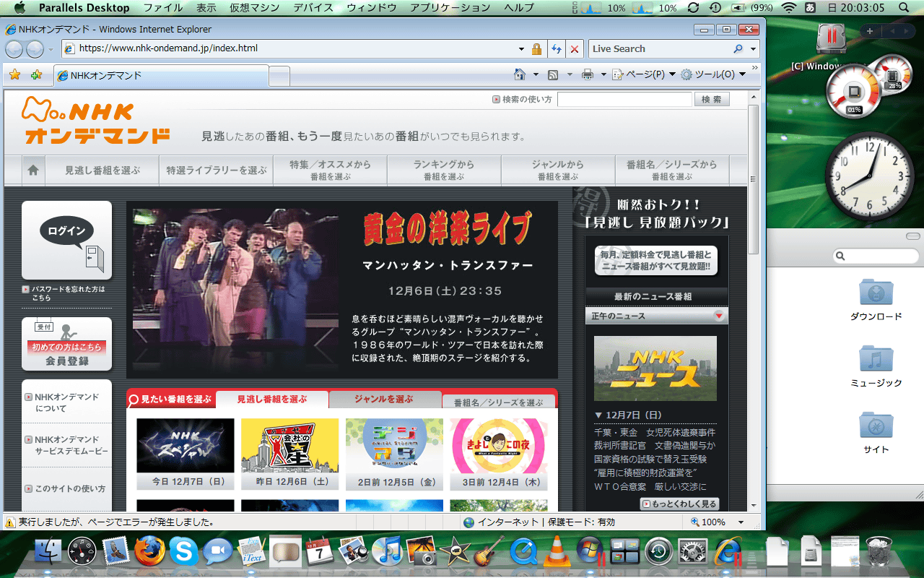Image resolution: width=924 pixels, height=578 pixels.
Task: Click the Live Search magnifier icon
Action: [738, 49]
